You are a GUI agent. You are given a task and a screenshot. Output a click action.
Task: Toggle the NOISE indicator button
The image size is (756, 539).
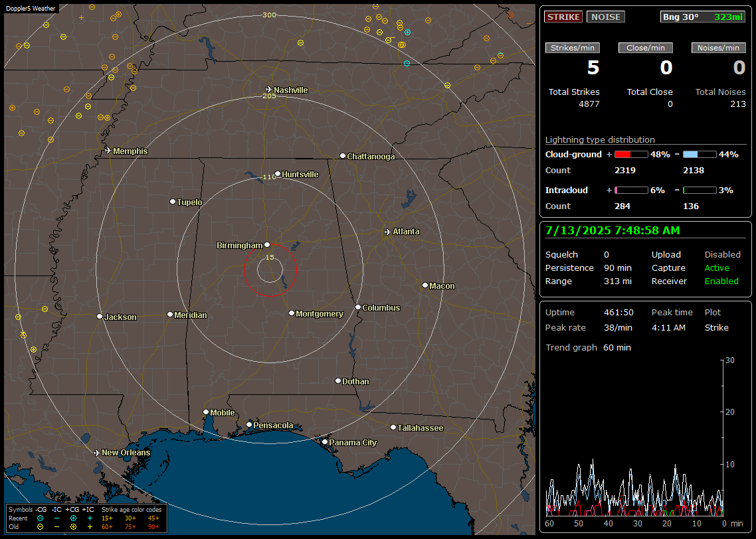pyautogui.click(x=606, y=17)
